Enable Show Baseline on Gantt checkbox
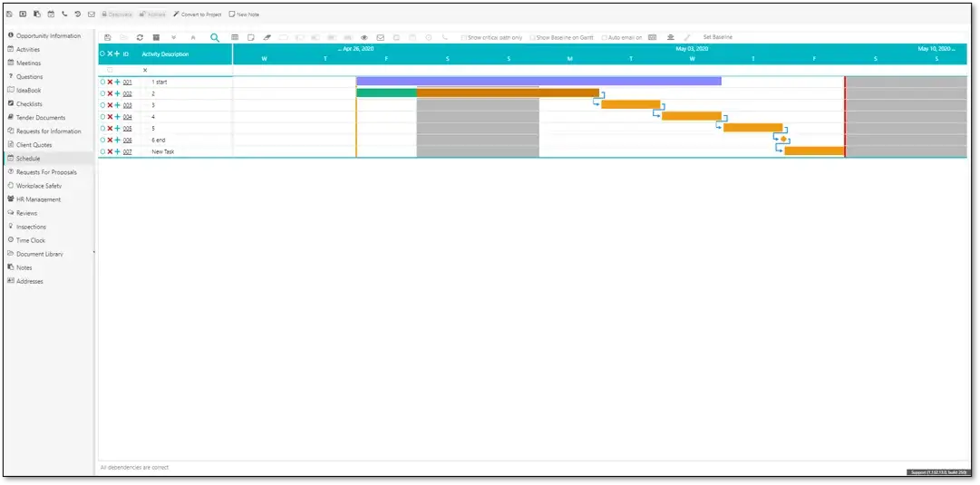 tap(532, 37)
